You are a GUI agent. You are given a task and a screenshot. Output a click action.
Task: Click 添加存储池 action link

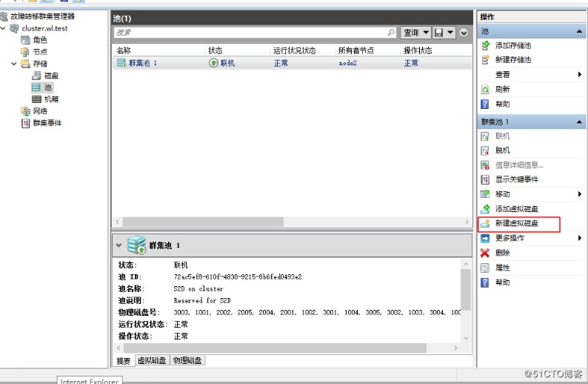[x=513, y=45]
